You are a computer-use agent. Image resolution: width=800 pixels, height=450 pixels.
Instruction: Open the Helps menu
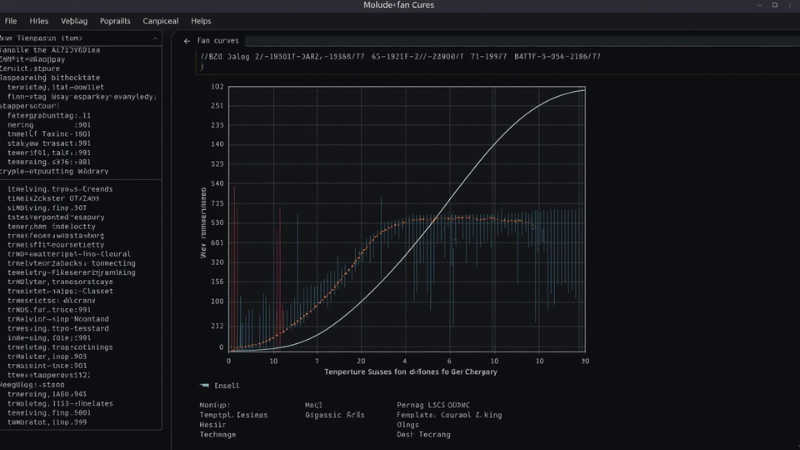click(x=201, y=20)
